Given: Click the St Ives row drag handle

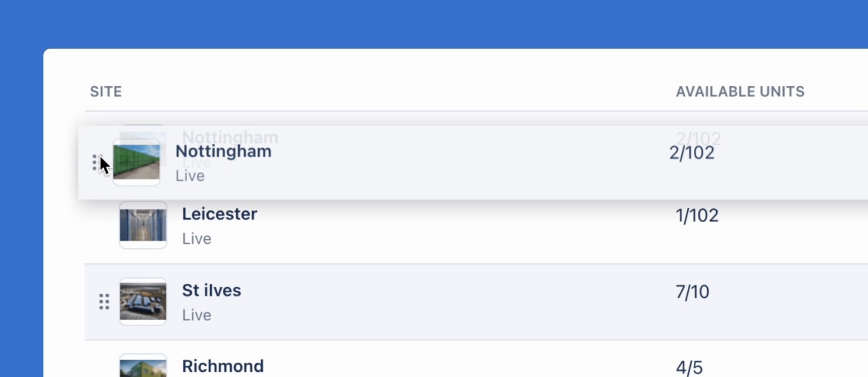Looking at the screenshot, I should pos(104,301).
